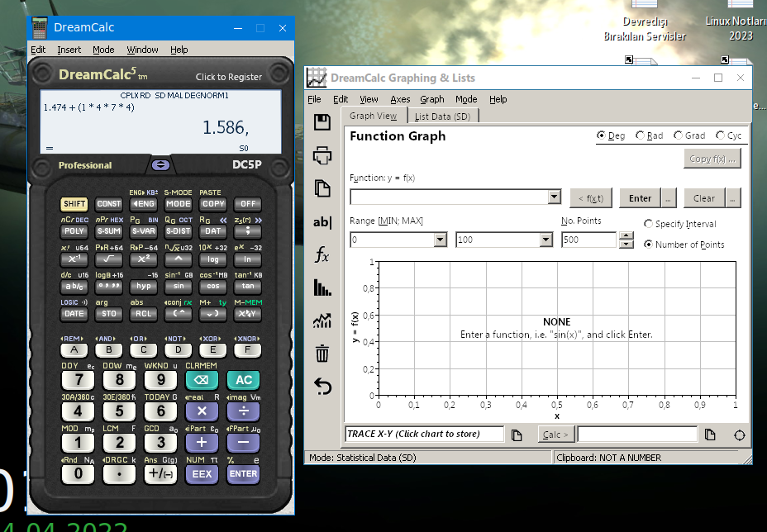Open the ellipsis options next to Clear

pyautogui.click(x=732, y=198)
